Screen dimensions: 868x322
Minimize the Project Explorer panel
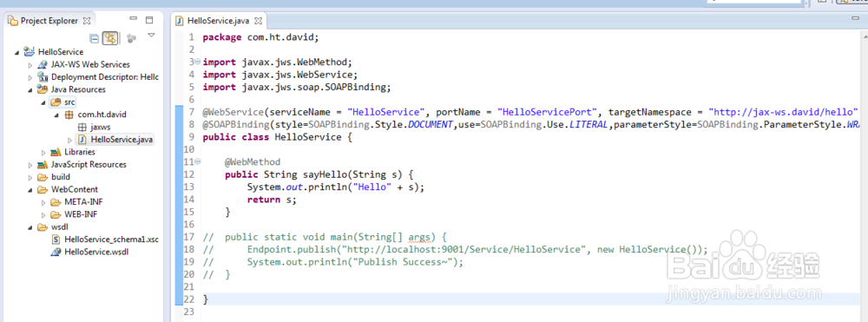(134, 19)
